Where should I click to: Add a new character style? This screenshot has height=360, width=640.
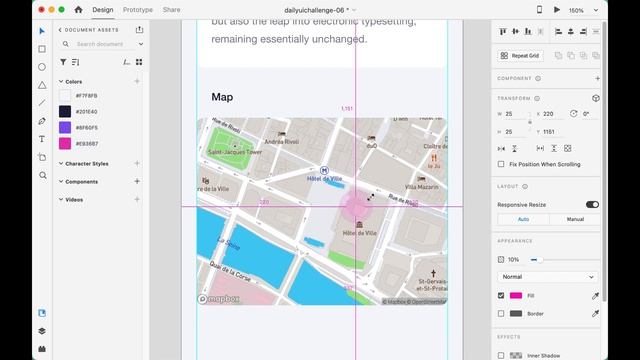pos(137,163)
